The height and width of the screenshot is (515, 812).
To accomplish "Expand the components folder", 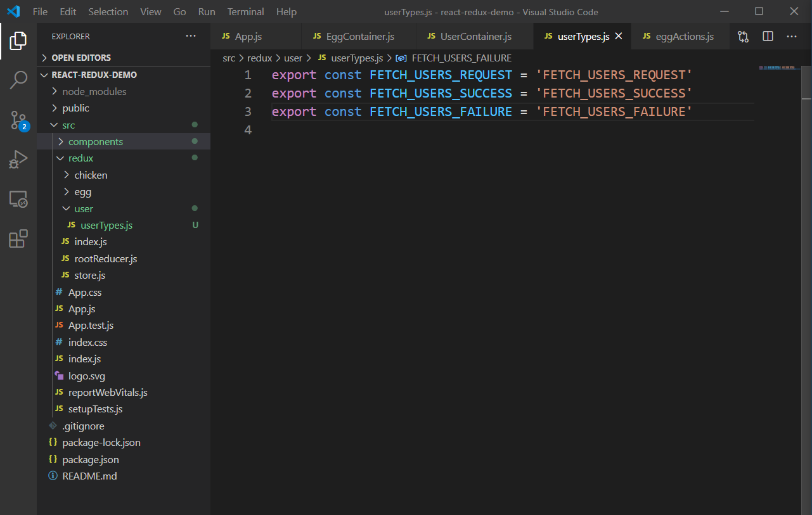I will (124, 141).
